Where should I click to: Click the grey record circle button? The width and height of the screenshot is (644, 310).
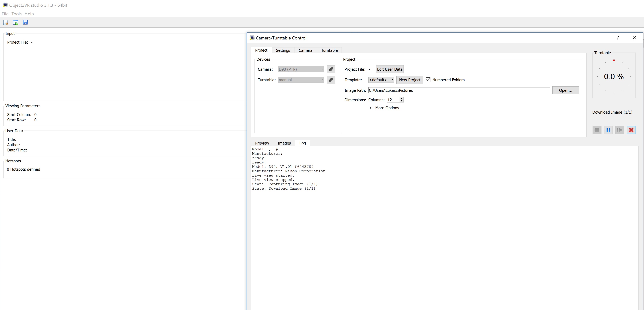pos(597,130)
